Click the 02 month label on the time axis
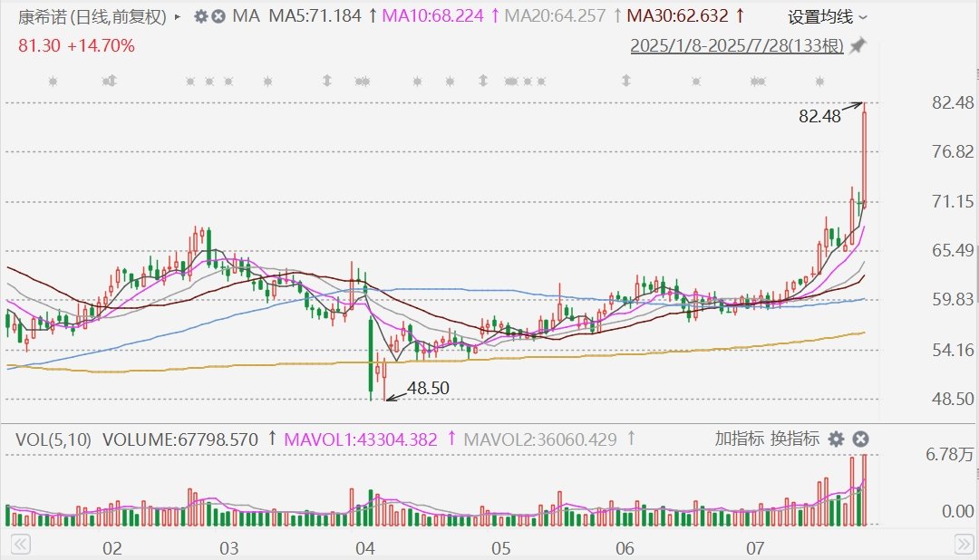The image size is (979, 560). (111, 548)
